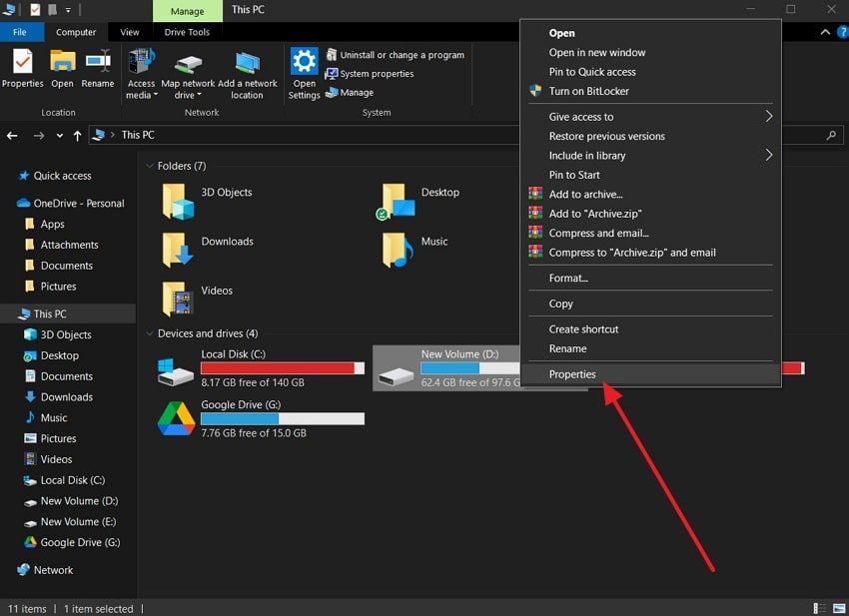Switch to large icons view in status bar
The width and height of the screenshot is (849, 616).
(839, 609)
